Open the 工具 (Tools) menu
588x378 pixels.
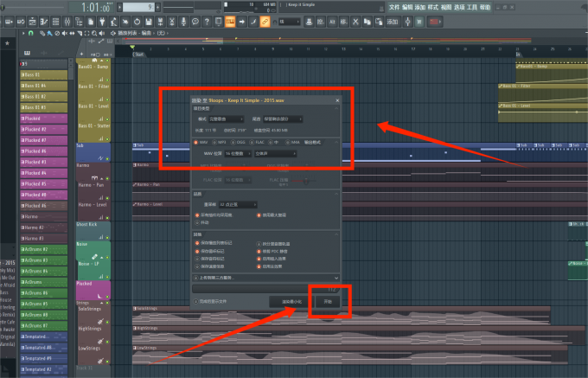(472, 6)
